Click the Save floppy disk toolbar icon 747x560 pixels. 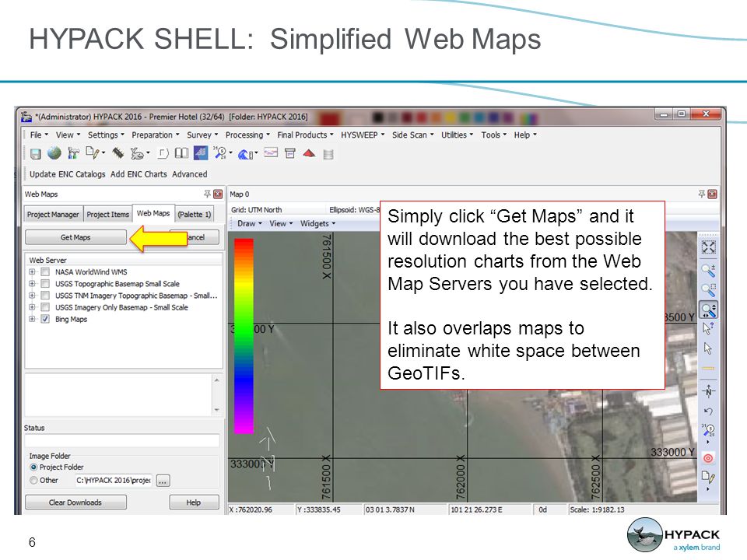[x=35, y=154]
